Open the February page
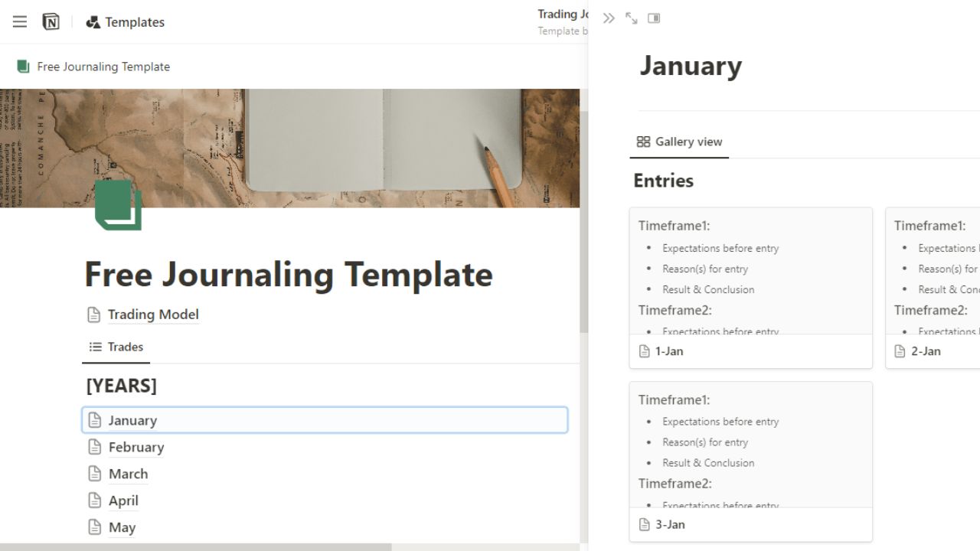This screenshot has width=980, height=551. pos(136,447)
